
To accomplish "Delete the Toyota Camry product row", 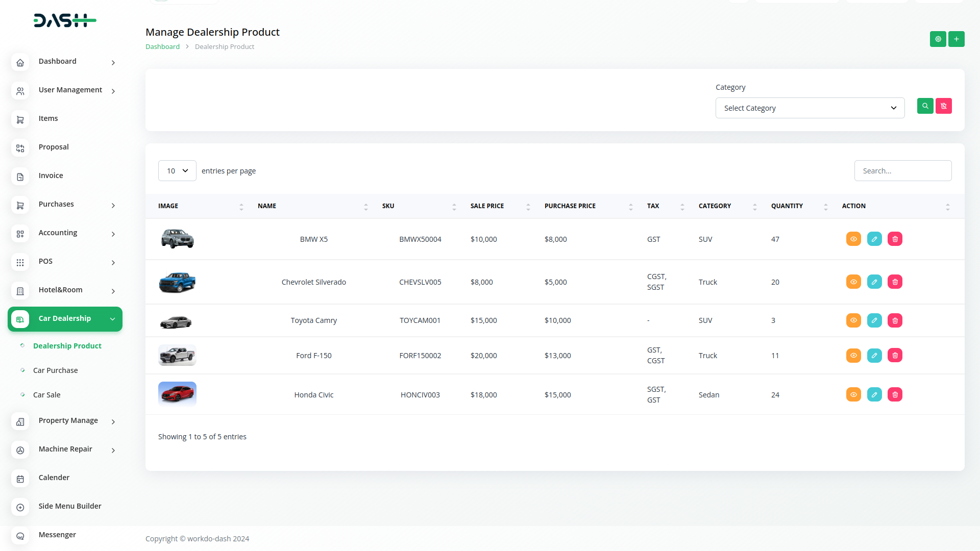I will (895, 320).
